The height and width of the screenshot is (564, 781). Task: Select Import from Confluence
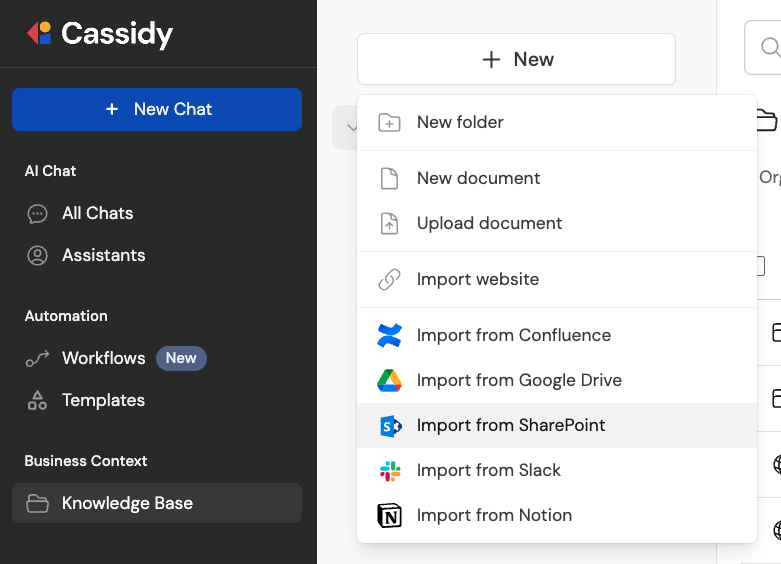point(557,335)
